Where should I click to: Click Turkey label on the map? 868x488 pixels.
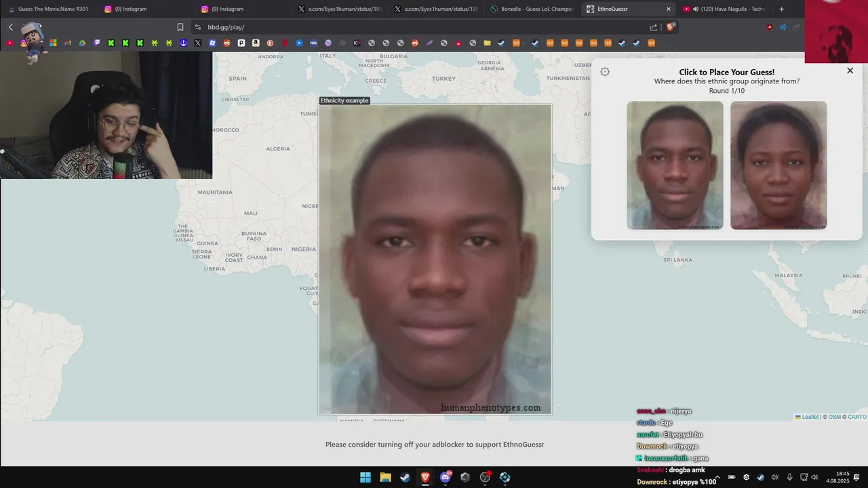click(444, 79)
